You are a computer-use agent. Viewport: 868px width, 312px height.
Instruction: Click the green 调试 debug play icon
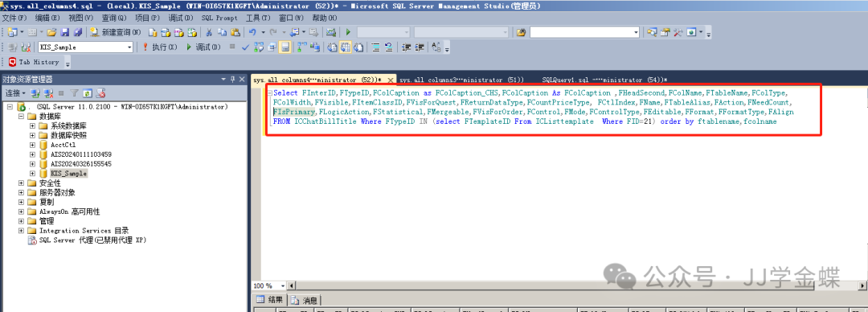[x=189, y=47]
